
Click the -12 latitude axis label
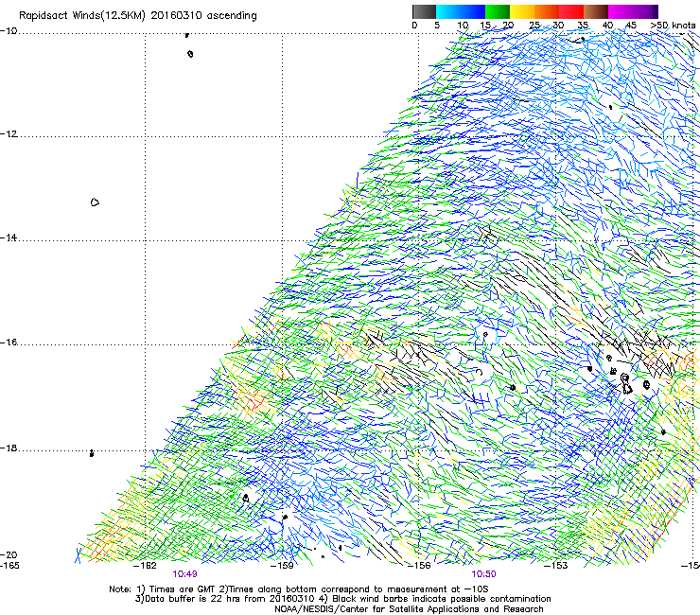point(9,134)
